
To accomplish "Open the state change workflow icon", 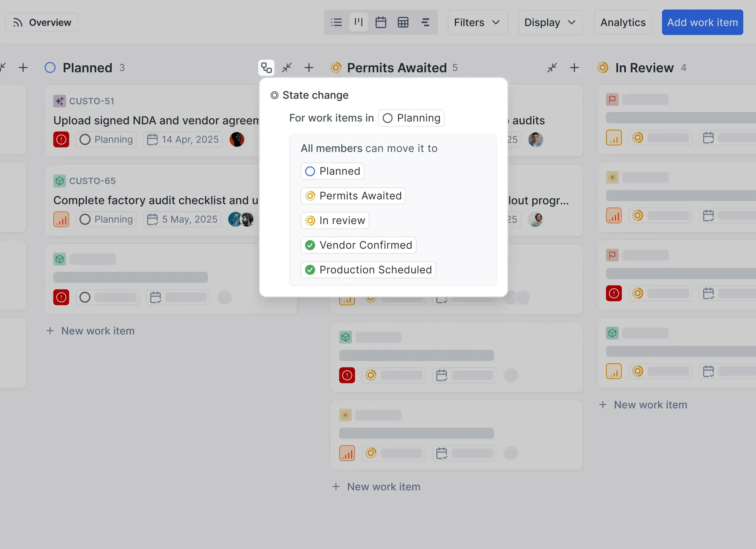I will [x=266, y=67].
